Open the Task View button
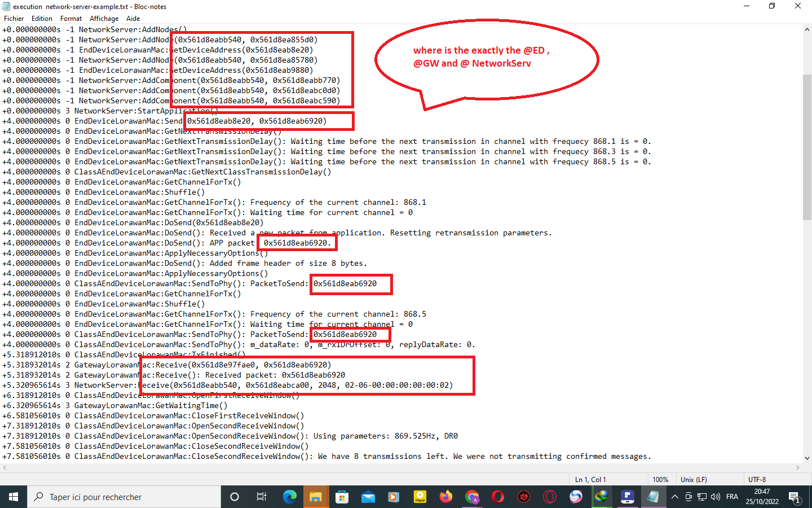The height and width of the screenshot is (508, 812). point(261,497)
